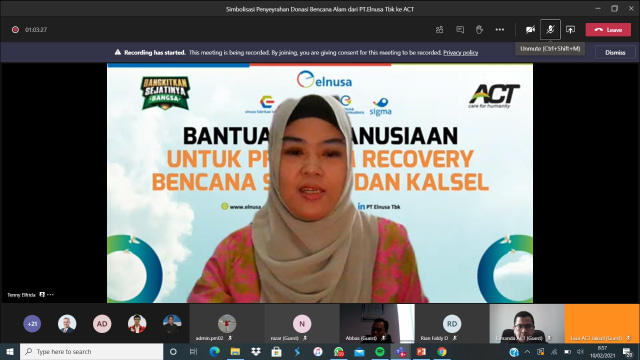Open Dropbox from the taskbar

tap(256, 351)
